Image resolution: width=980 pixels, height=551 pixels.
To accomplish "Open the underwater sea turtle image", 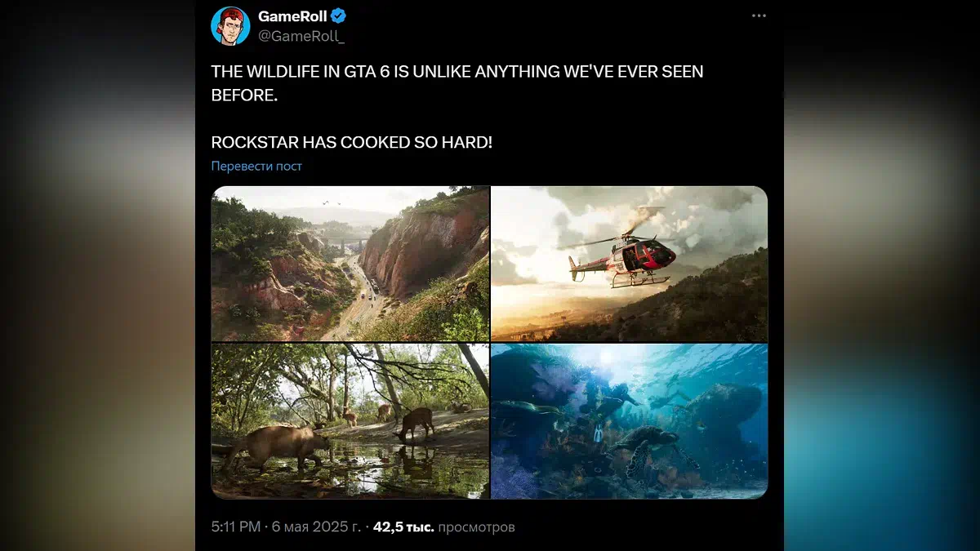I will [x=630, y=421].
